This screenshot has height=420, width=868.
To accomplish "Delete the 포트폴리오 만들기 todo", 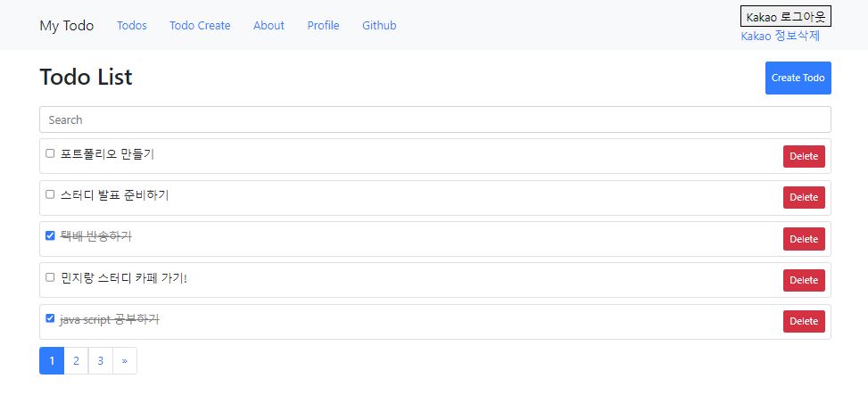I will pyautogui.click(x=804, y=156).
